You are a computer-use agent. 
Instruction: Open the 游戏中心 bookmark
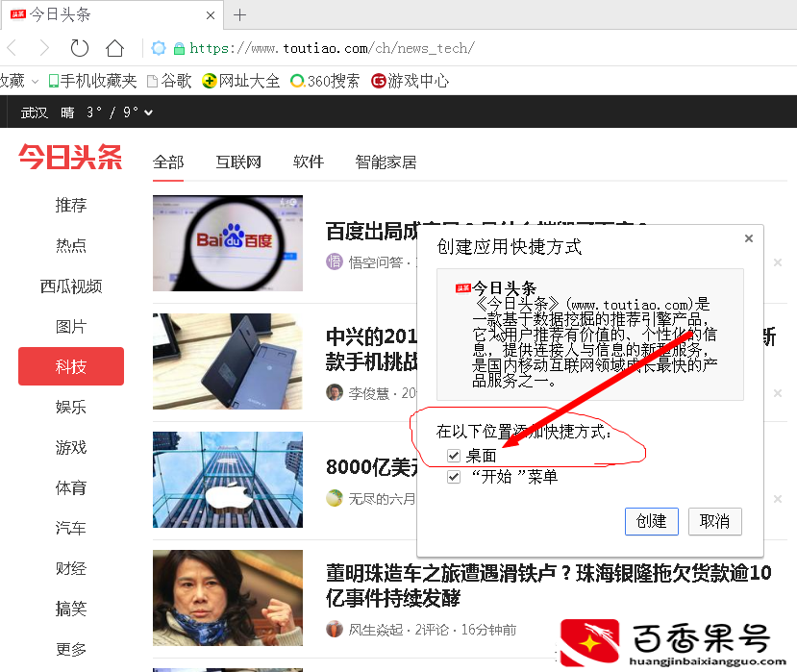(x=410, y=81)
